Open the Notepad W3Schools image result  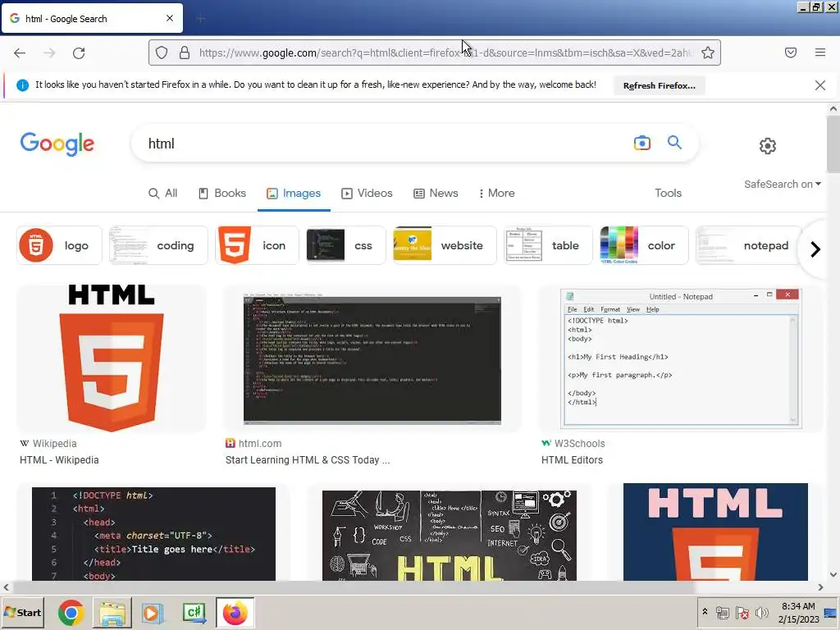[680, 358]
